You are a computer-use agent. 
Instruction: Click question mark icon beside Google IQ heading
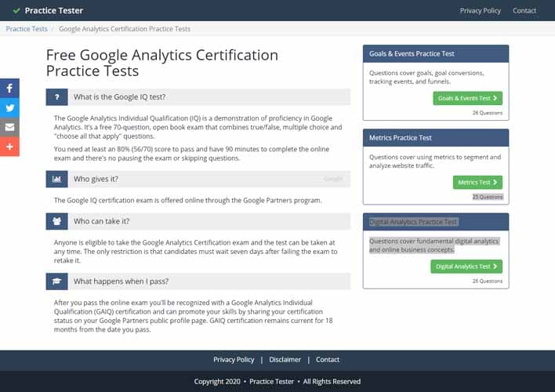tap(56, 97)
